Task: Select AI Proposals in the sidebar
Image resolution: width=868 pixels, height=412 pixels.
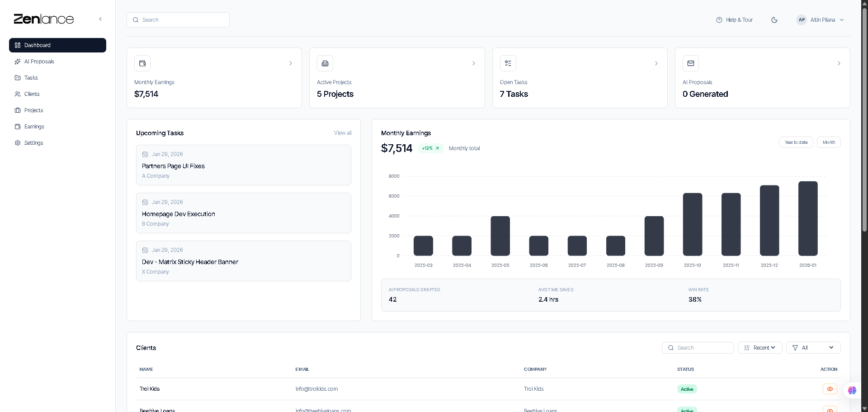Action: coord(39,62)
